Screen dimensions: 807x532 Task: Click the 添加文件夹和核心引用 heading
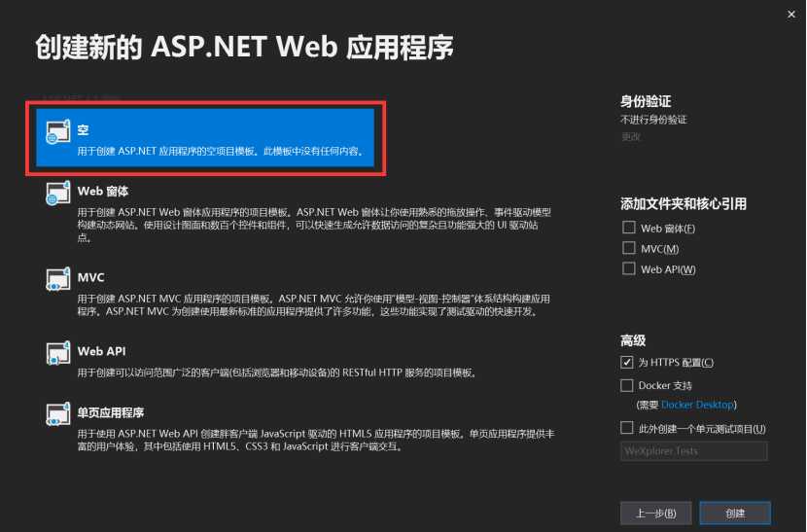click(684, 203)
